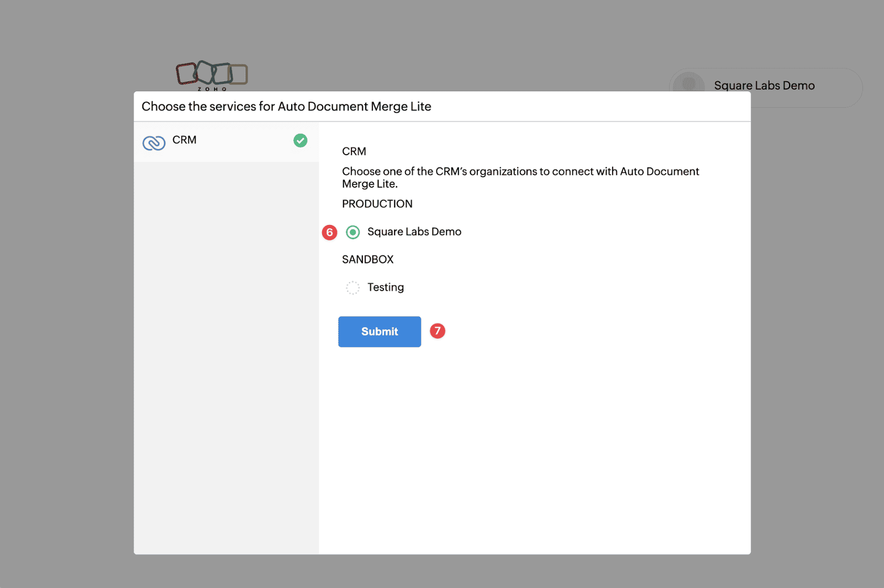
Task: Click the Zoho logo behind the dialog
Action: click(212, 76)
